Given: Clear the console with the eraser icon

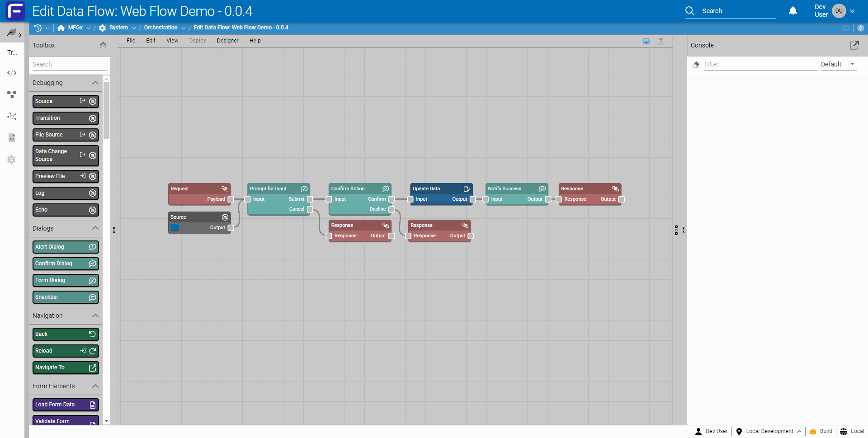Looking at the screenshot, I should (x=696, y=64).
